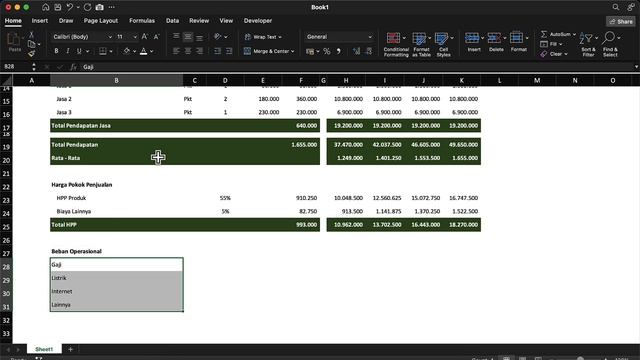This screenshot has height=360, width=640.
Task: Apply comma style format
Action: point(338,51)
